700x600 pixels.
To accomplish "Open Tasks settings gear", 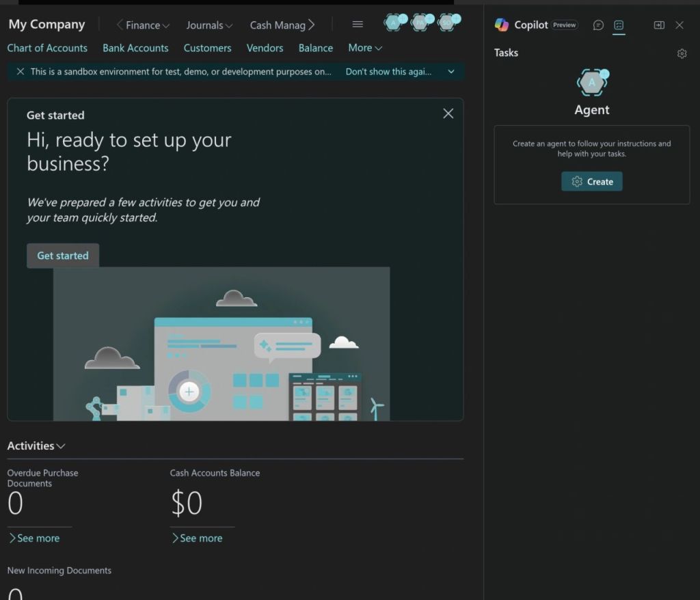I will pyautogui.click(x=682, y=53).
